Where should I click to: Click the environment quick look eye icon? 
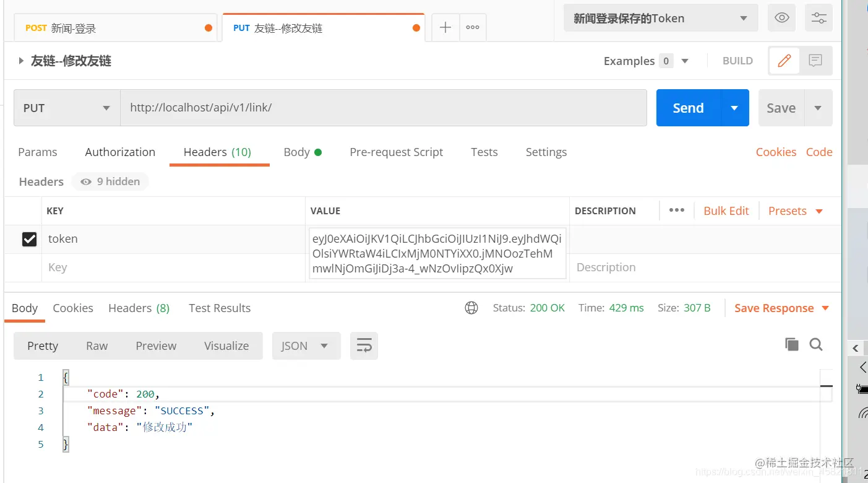click(x=781, y=18)
